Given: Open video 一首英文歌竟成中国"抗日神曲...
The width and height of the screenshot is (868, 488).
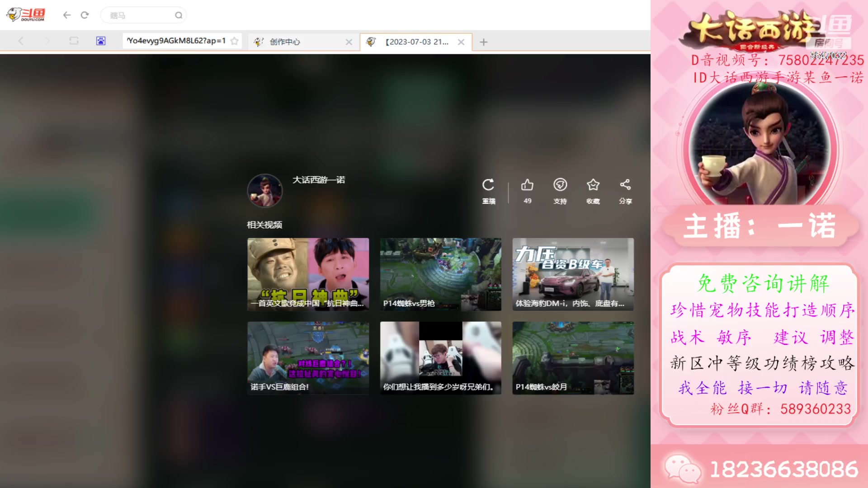Looking at the screenshot, I should click(x=308, y=274).
